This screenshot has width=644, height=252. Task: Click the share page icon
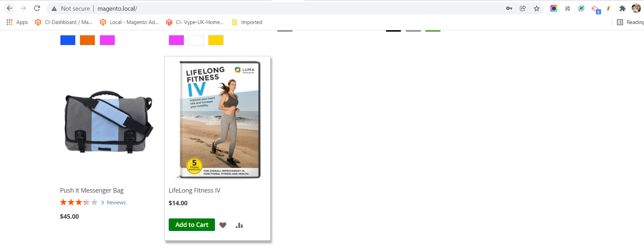tap(523, 8)
